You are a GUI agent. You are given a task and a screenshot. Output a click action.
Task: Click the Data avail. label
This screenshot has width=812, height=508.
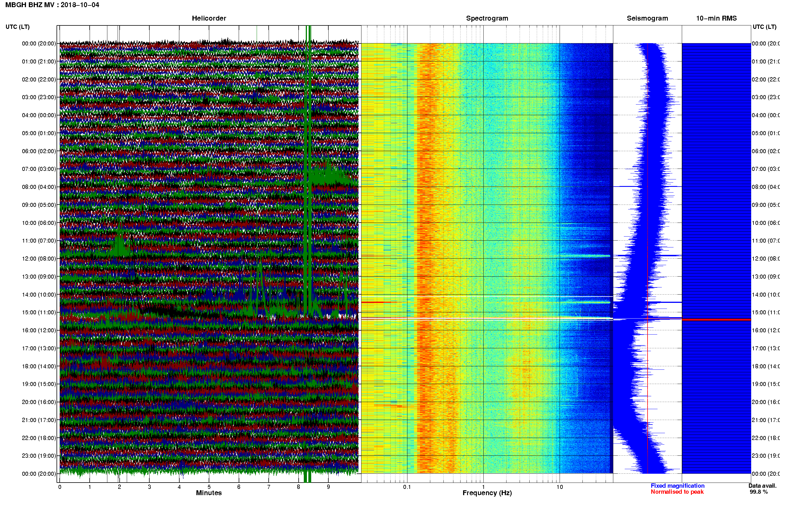click(x=763, y=486)
